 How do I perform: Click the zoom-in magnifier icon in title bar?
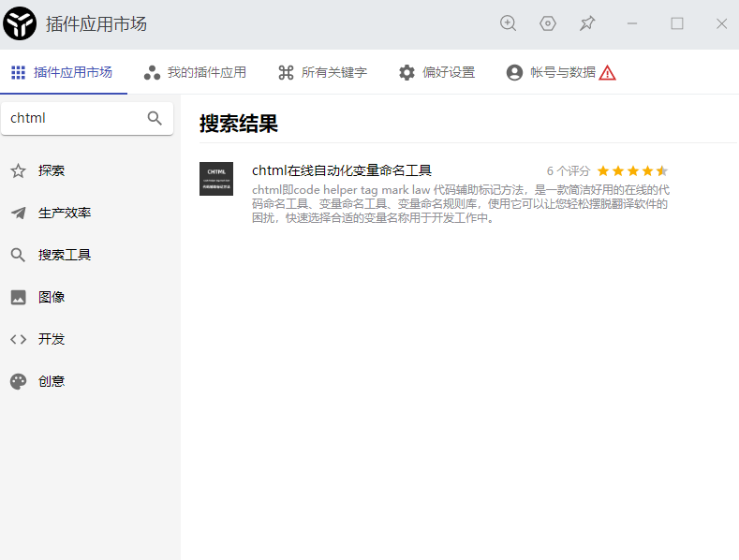coord(508,23)
